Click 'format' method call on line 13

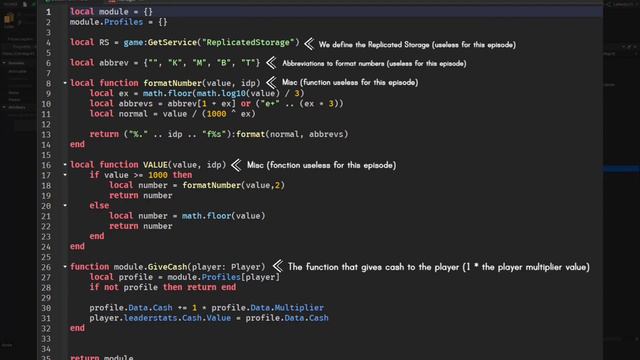pos(250,134)
